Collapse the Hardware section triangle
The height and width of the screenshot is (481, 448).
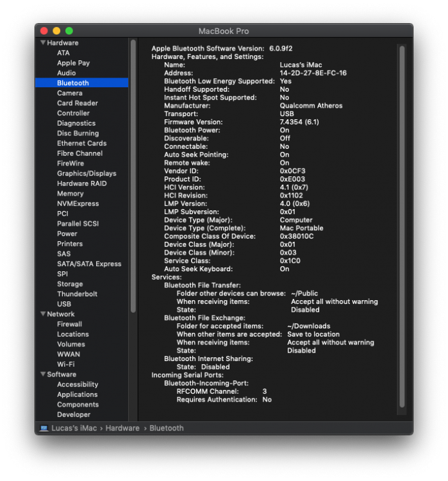coord(43,42)
